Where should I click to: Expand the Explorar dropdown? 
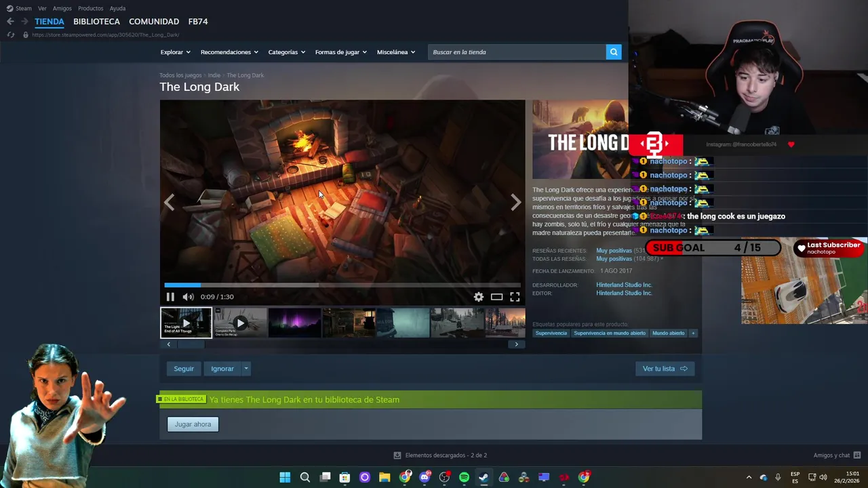pos(175,52)
